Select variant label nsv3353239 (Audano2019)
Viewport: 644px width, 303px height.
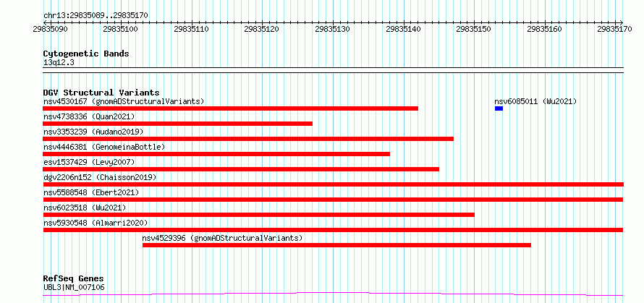(93, 132)
